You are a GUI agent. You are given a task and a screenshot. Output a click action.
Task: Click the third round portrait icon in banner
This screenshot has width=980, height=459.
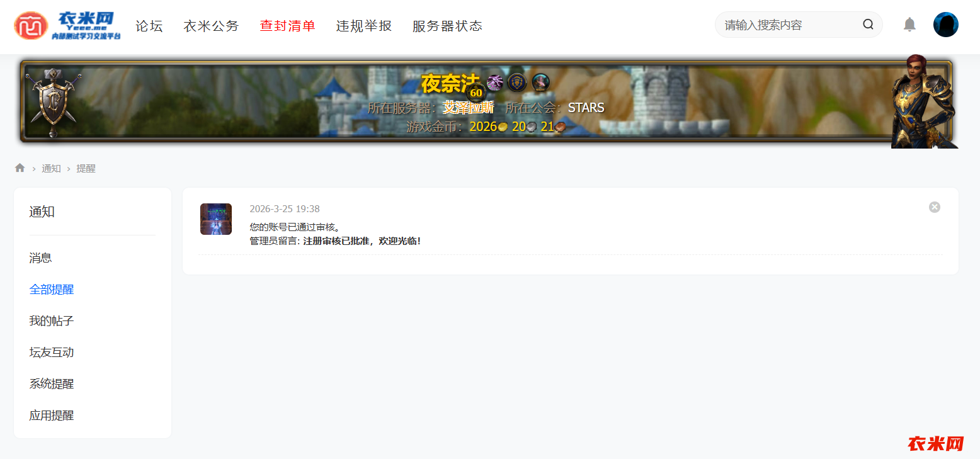[540, 82]
